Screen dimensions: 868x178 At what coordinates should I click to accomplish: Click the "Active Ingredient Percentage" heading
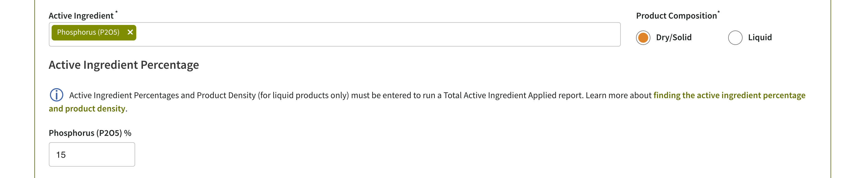point(124,65)
